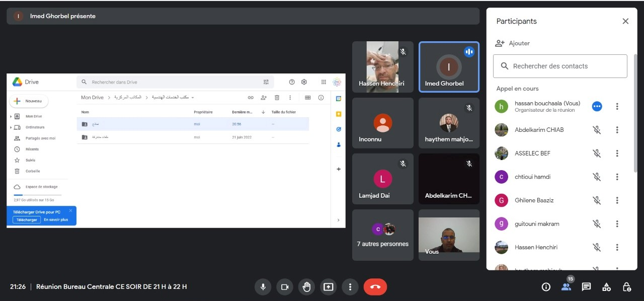Show Drive details info pane
Image resolution: width=644 pixels, height=301 pixels.
(321, 98)
